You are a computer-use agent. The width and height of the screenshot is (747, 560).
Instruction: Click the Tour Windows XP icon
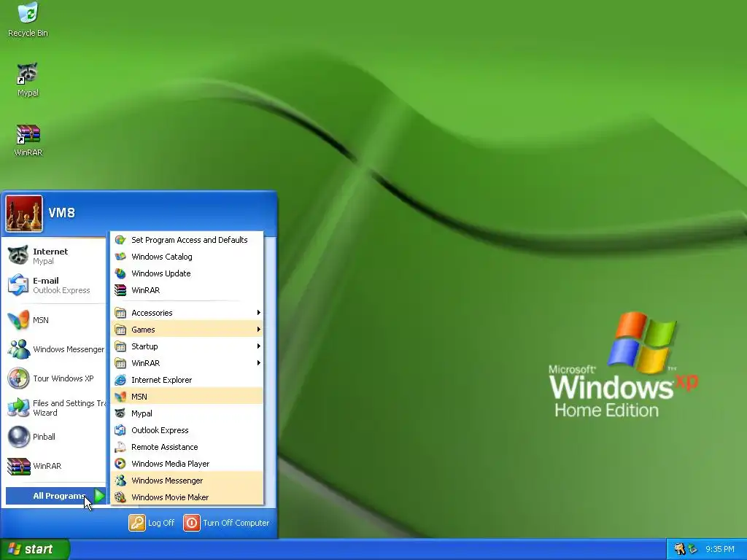click(18, 378)
